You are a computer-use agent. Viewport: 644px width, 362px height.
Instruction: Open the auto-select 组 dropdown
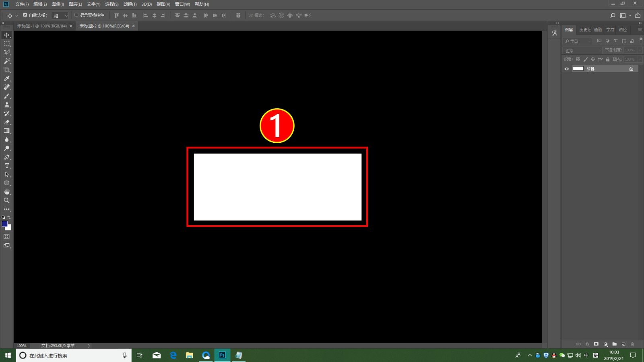pos(61,16)
